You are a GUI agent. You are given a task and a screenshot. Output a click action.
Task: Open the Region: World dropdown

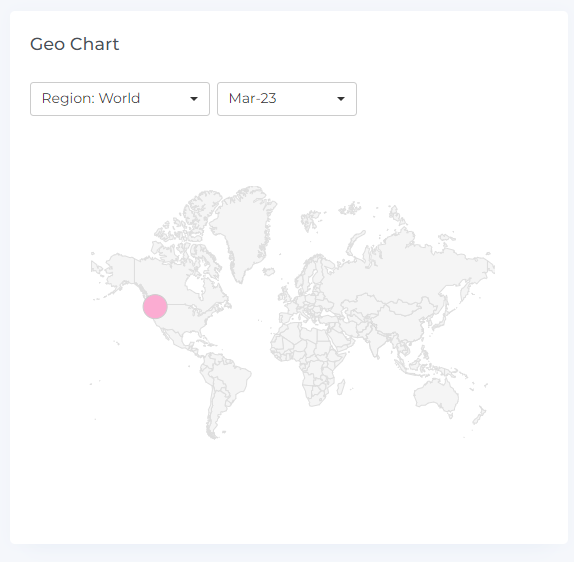coord(120,99)
